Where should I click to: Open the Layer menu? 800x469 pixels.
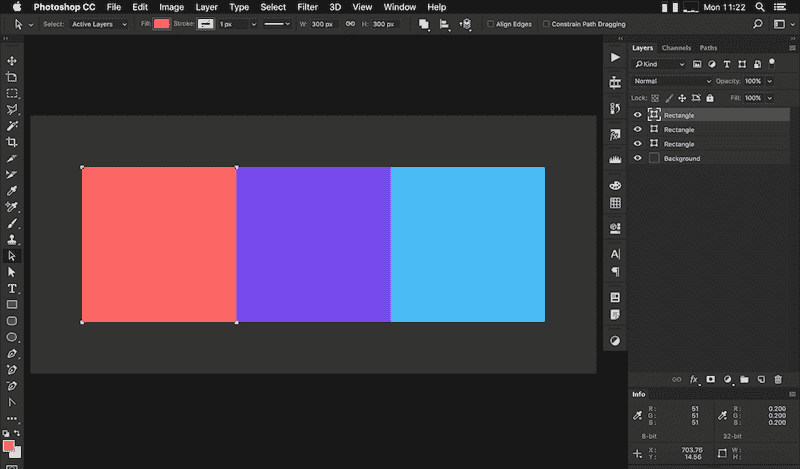tap(207, 7)
